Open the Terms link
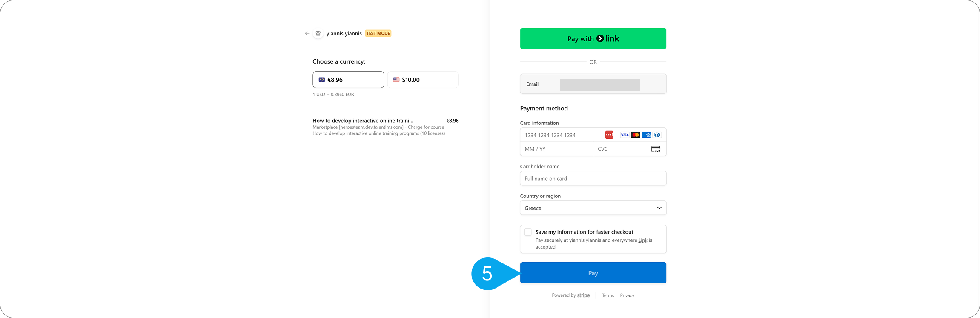This screenshot has width=980, height=318. [x=607, y=295]
